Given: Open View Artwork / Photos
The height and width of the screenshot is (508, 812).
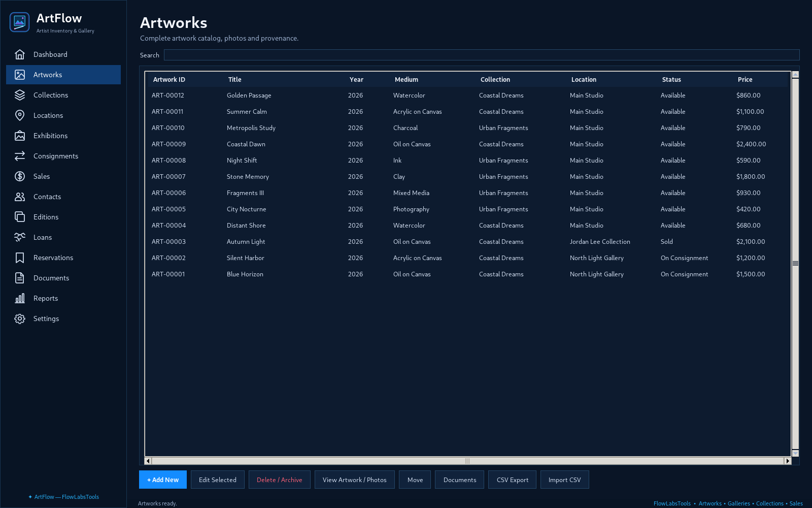Looking at the screenshot, I should (355, 480).
